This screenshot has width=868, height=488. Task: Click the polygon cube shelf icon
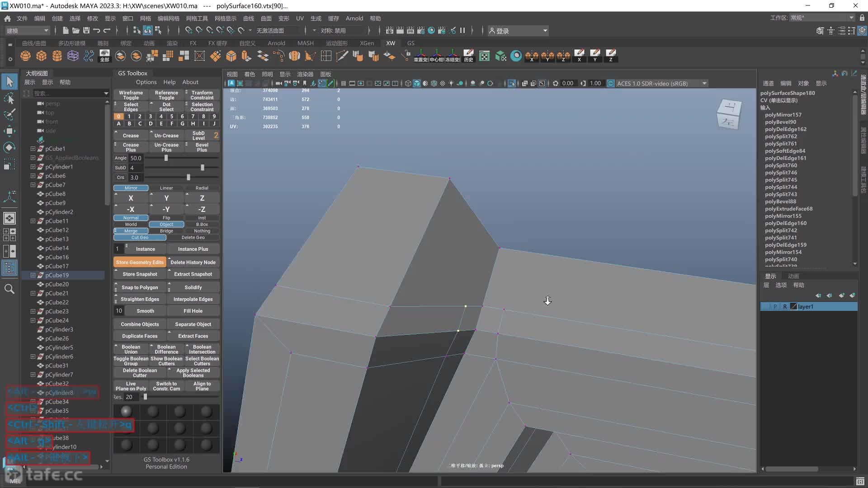pyautogui.click(x=42, y=56)
